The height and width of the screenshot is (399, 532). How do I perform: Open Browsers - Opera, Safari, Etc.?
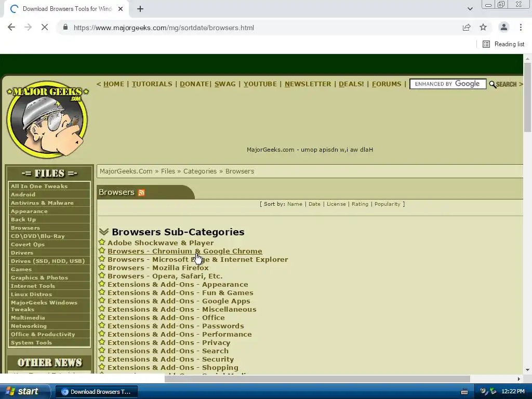click(x=165, y=276)
